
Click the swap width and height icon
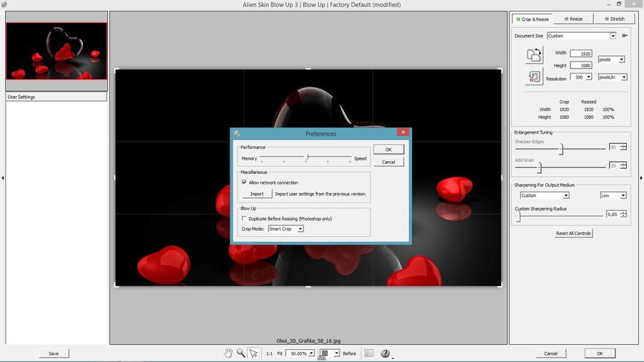pos(534,54)
